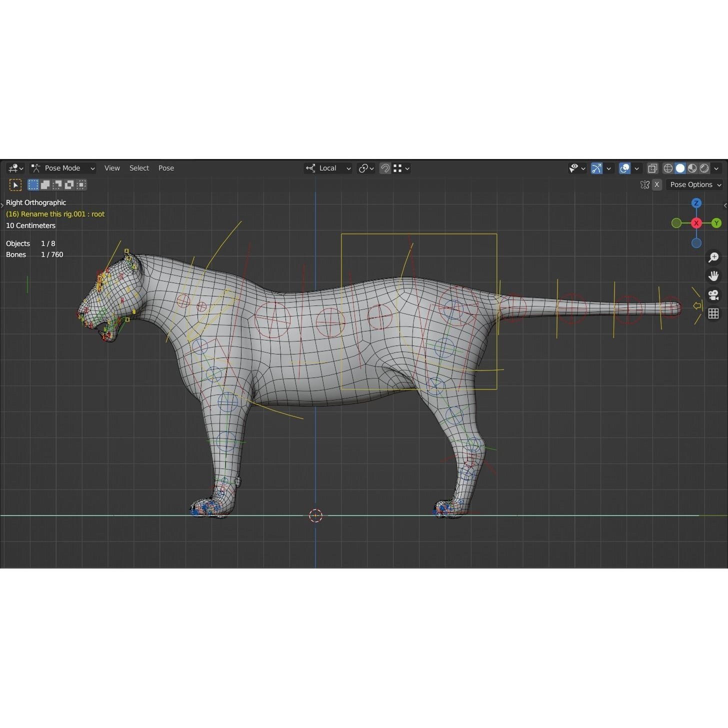Viewport: 728px width, 728px height.
Task: Toggle Show Gizmos in the viewport
Action: point(596,168)
